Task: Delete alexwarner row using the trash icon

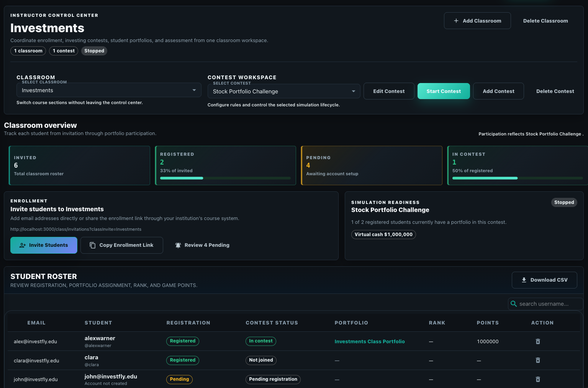Action: [538, 341]
